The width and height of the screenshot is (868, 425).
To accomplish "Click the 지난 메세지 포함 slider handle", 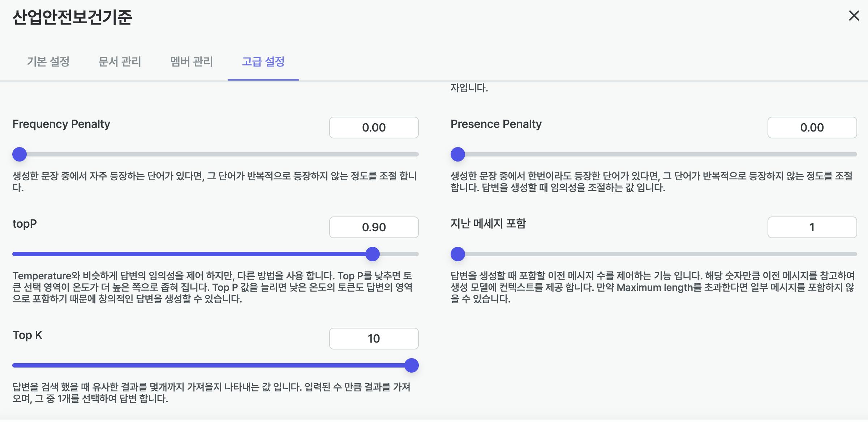I will pos(458,254).
